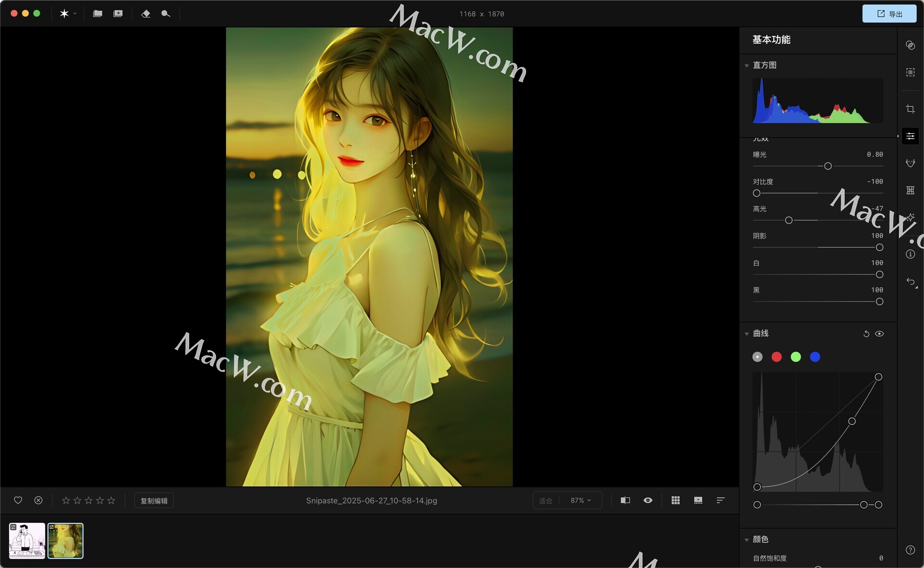Switch to grid view icon

click(676, 500)
